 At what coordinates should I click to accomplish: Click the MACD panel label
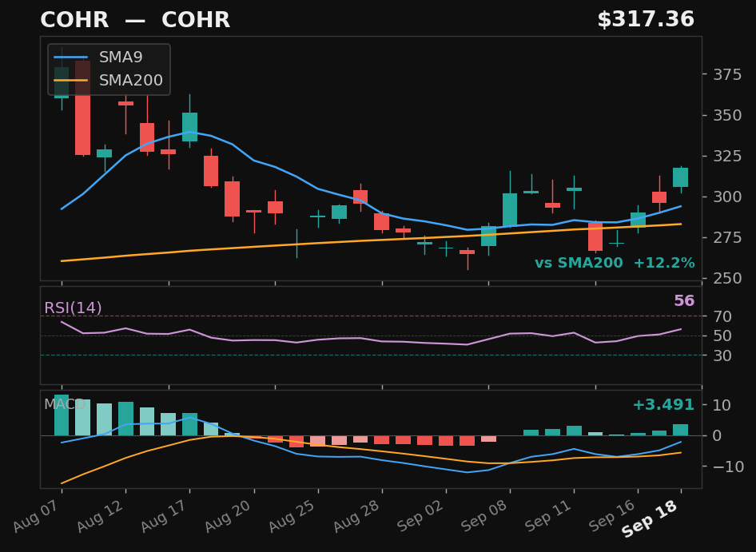point(65,404)
